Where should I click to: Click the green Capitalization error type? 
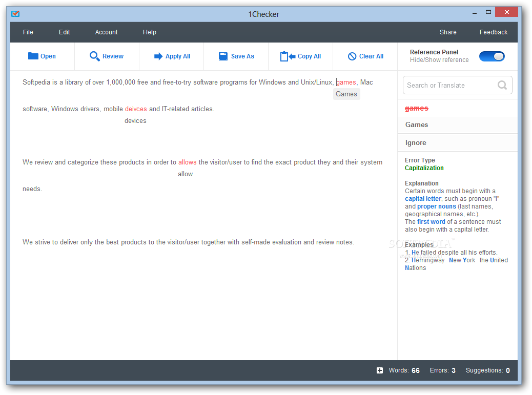424,168
